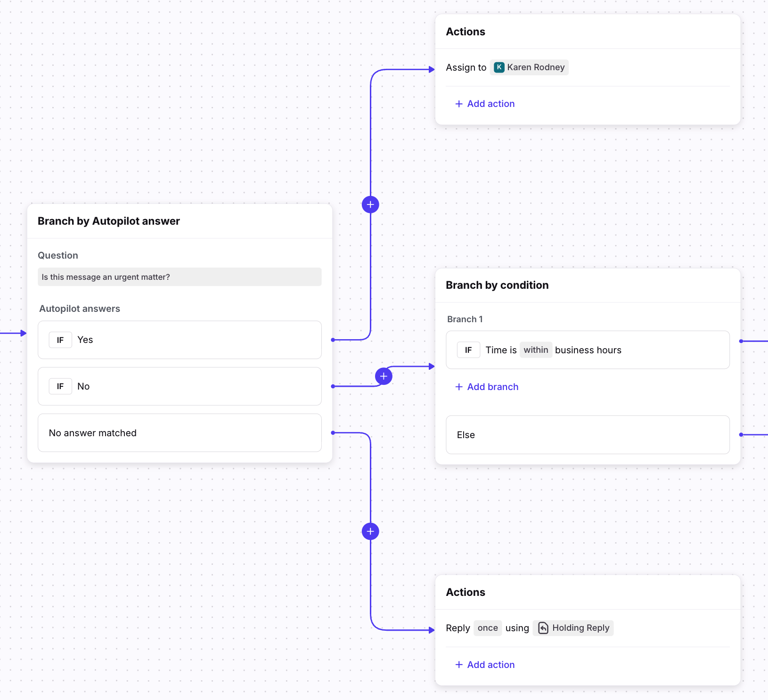Click the IF badge next to No

(60, 386)
